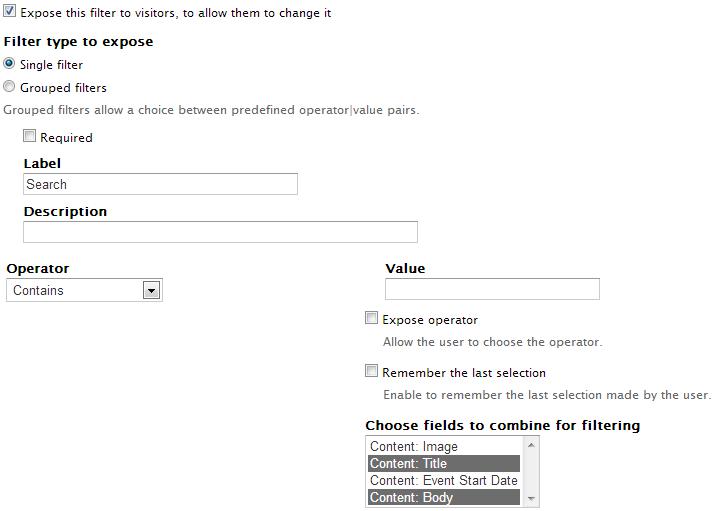
Task: Open the Operator dropdown arrow
Action: click(151, 290)
